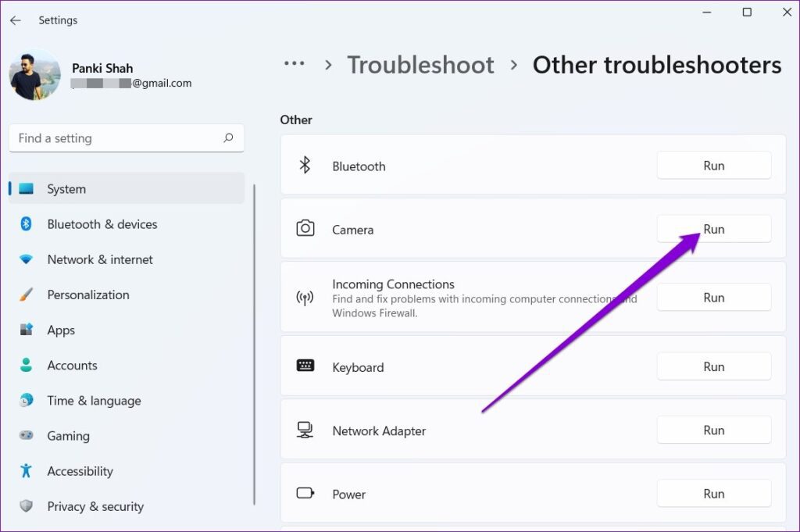Screen dimensions: 800x532
Task: Click the Incoming Connections wireless icon
Action: tap(305, 297)
